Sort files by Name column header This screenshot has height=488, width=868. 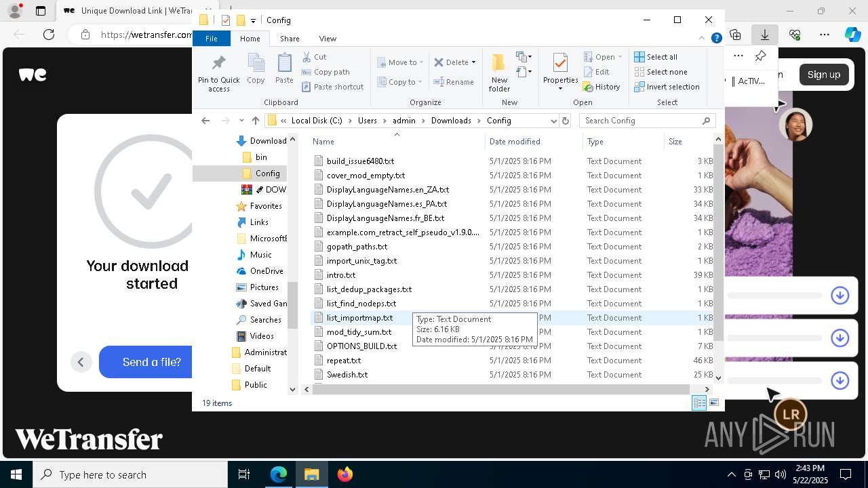click(x=397, y=142)
